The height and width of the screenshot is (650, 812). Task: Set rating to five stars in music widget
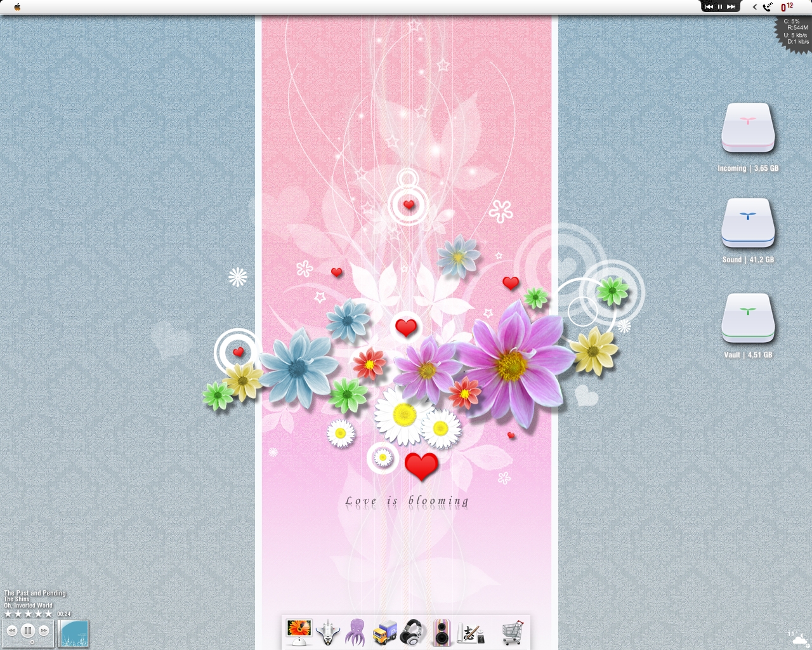click(48, 614)
